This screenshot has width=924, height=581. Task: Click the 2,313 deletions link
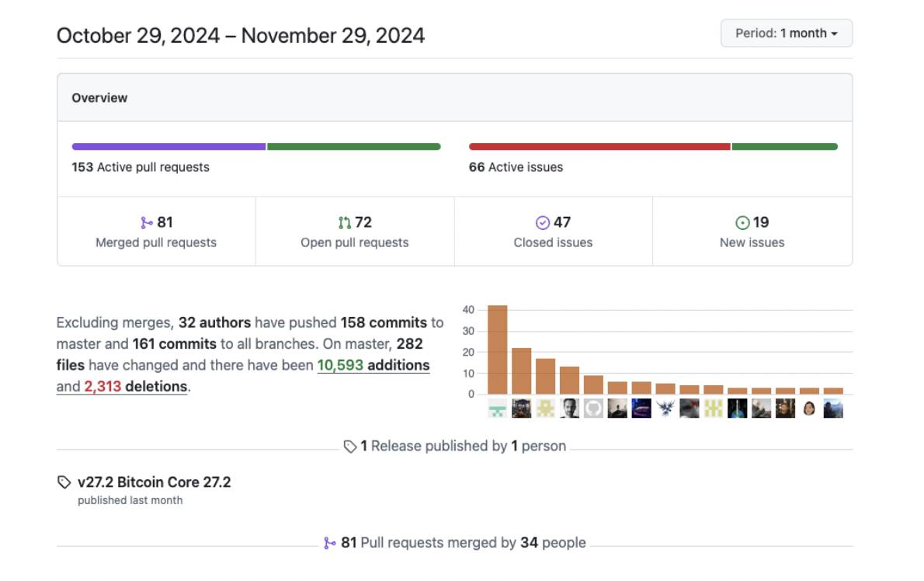click(x=135, y=386)
